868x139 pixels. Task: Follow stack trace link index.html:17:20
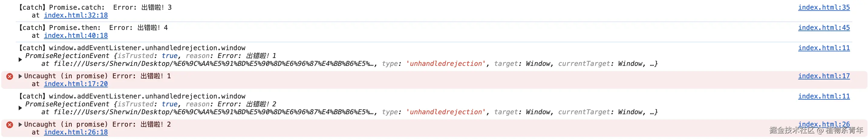click(x=76, y=84)
